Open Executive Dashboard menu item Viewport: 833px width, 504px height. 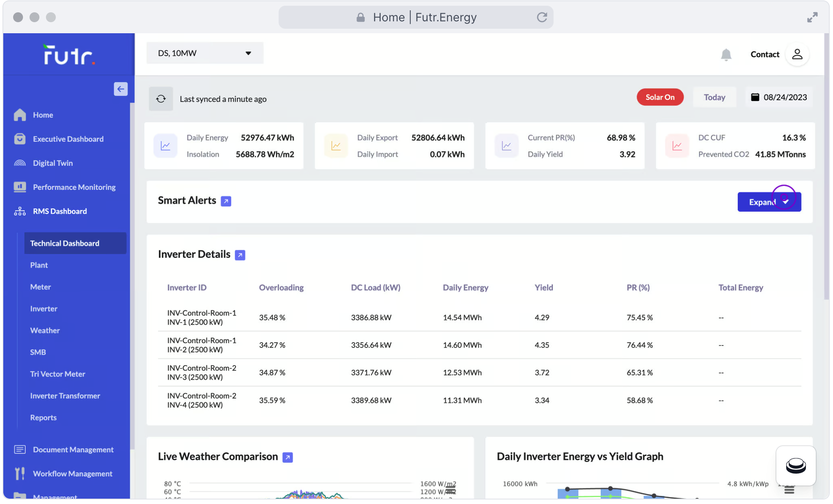(68, 139)
